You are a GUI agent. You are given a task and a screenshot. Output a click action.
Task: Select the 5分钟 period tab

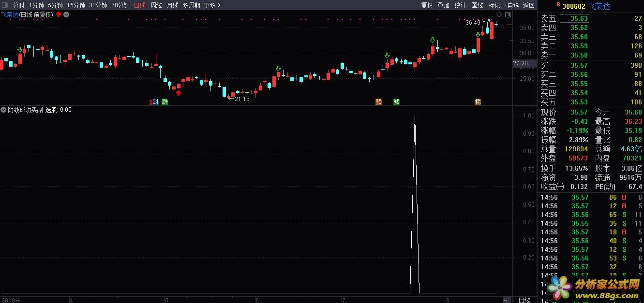55,5
